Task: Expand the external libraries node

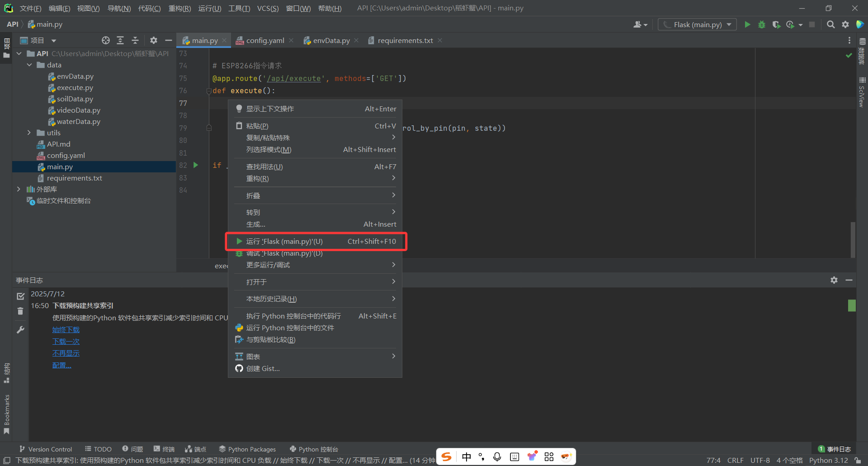Action: point(19,189)
